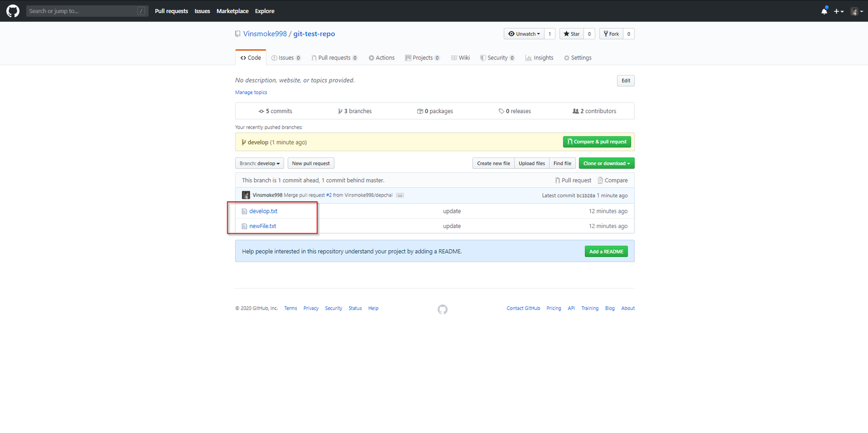Open the Privacy footer link
The width and height of the screenshot is (868, 433).
[x=311, y=308]
